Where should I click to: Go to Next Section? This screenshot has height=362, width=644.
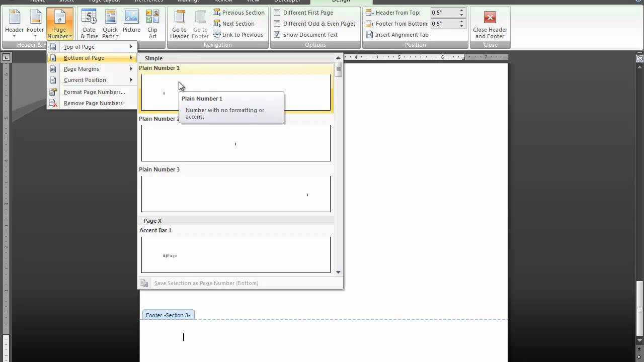pos(234,24)
